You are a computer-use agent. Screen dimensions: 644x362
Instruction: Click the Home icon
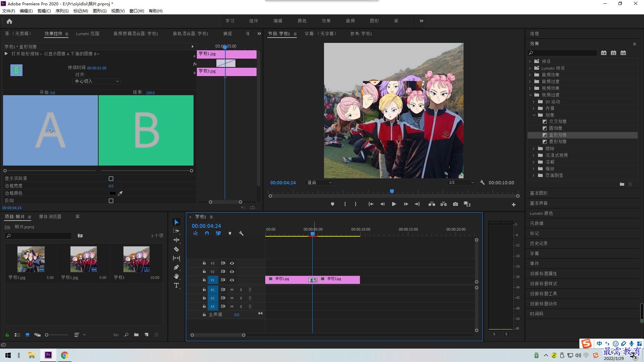coord(9,21)
